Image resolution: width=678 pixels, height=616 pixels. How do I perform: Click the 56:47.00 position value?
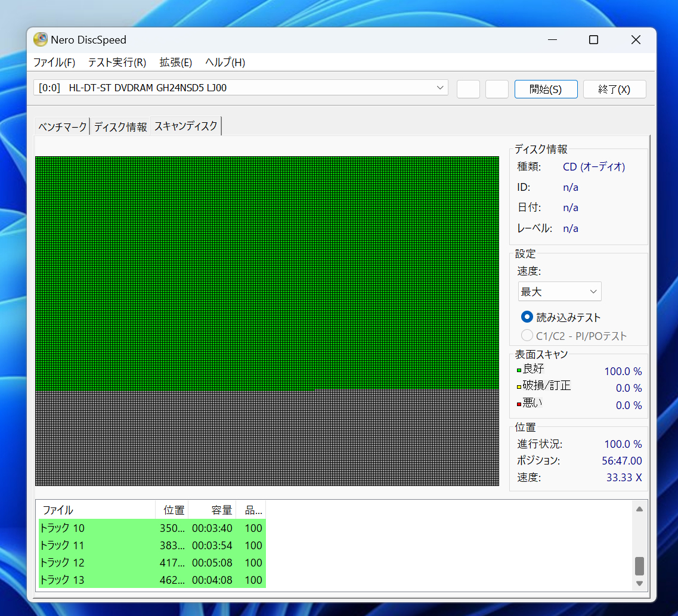622,461
